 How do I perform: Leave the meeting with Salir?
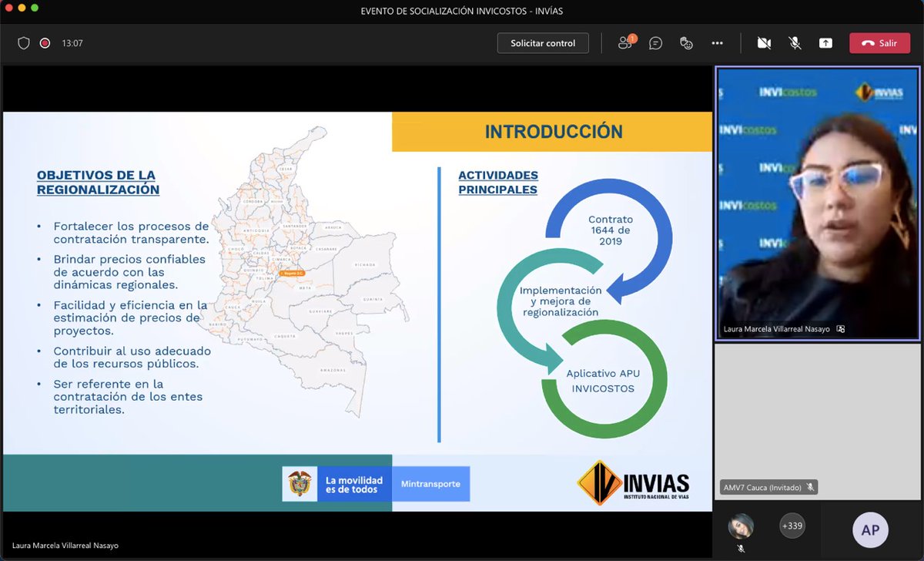[879, 43]
